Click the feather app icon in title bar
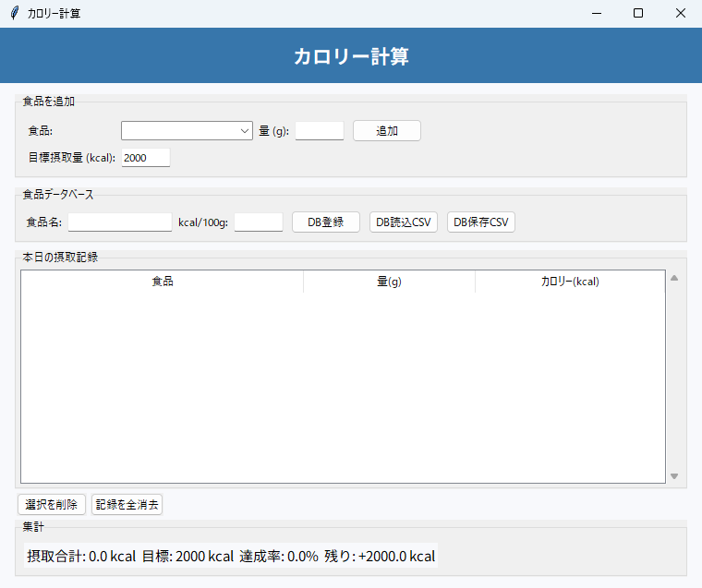The image size is (702, 588). [x=15, y=13]
